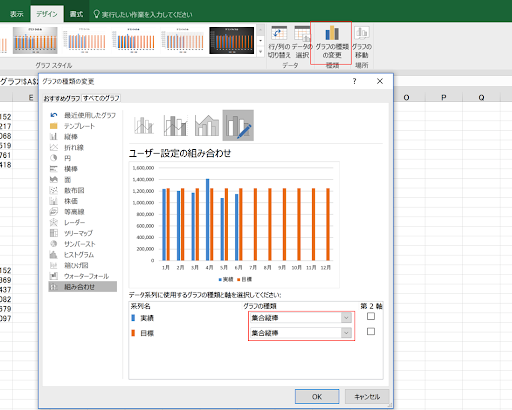Click the dialog help question mark
The image size is (512, 410).
[355, 81]
